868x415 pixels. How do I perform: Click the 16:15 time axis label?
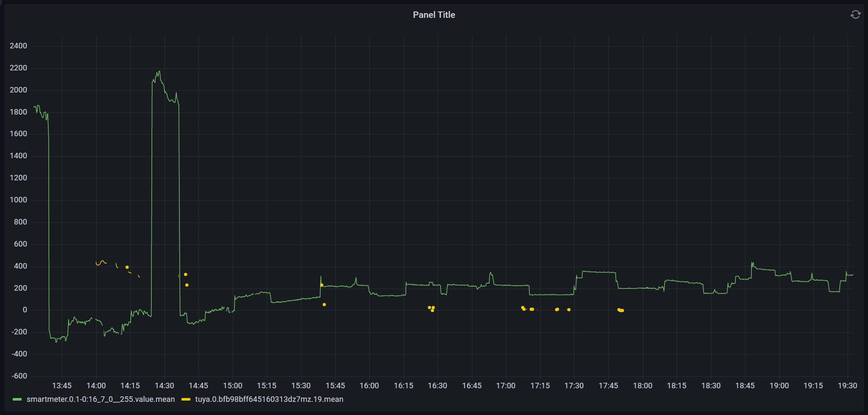coord(404,386)
